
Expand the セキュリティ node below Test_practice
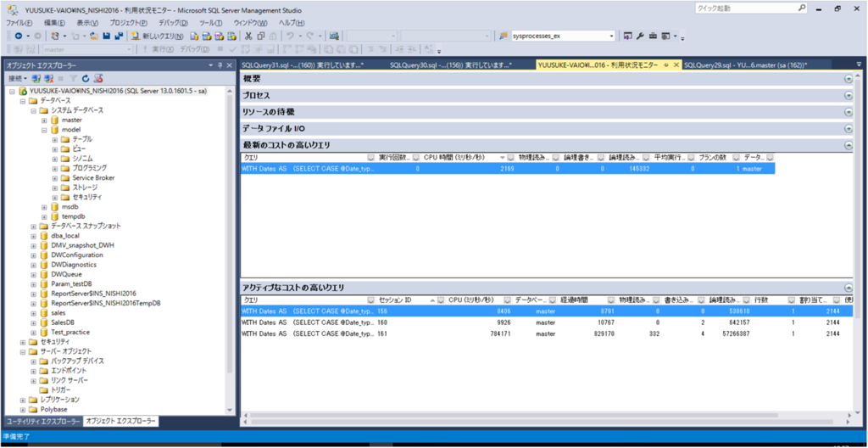click(x=23, y=342)
